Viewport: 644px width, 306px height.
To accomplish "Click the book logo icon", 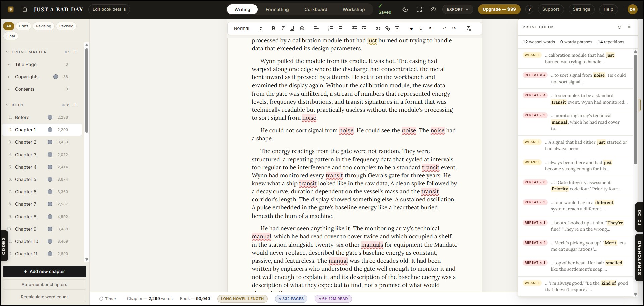I will [11, 9].
